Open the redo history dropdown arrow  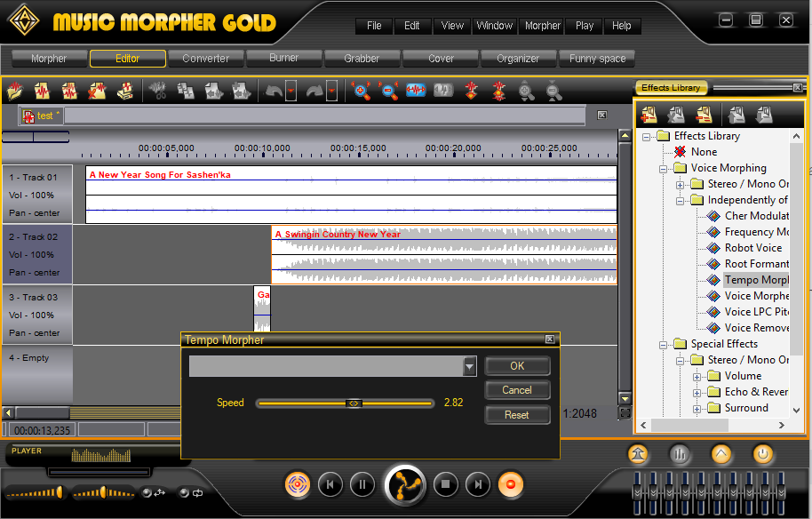click(332, 92)
